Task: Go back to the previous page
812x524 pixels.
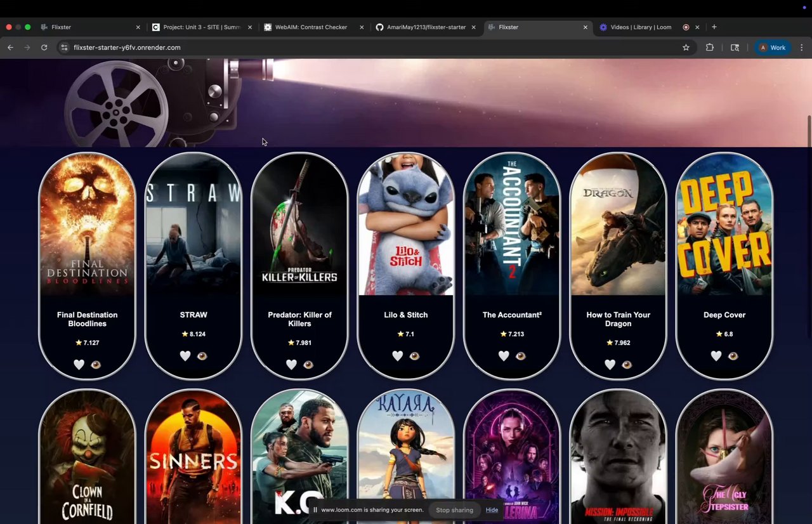Action: coord(10,48)
